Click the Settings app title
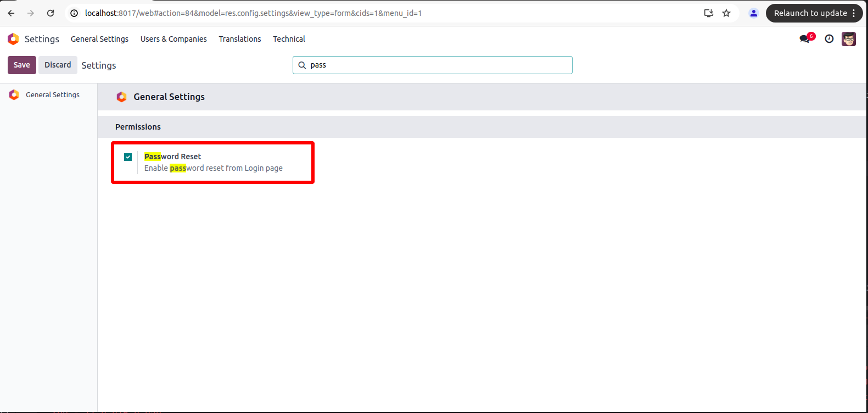 coord(42,39)
